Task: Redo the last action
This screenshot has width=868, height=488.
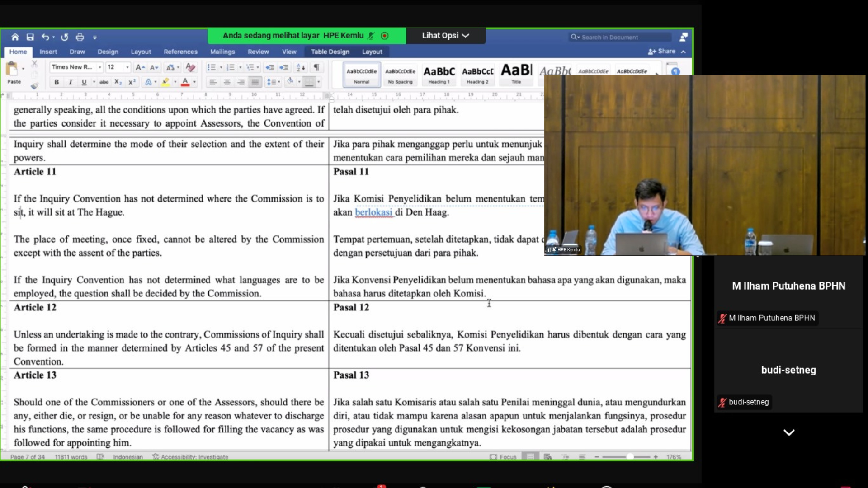Action: [x=65, y=37]
